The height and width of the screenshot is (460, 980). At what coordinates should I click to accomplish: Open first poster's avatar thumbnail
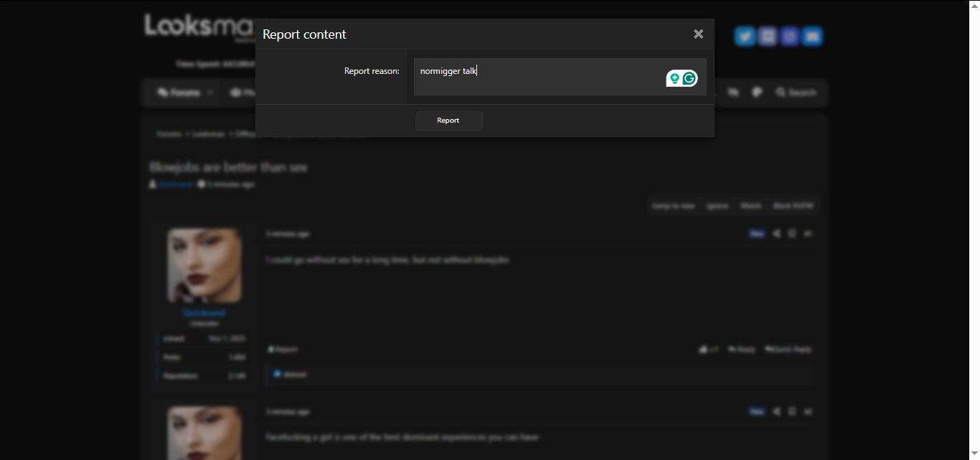[204, 266]
